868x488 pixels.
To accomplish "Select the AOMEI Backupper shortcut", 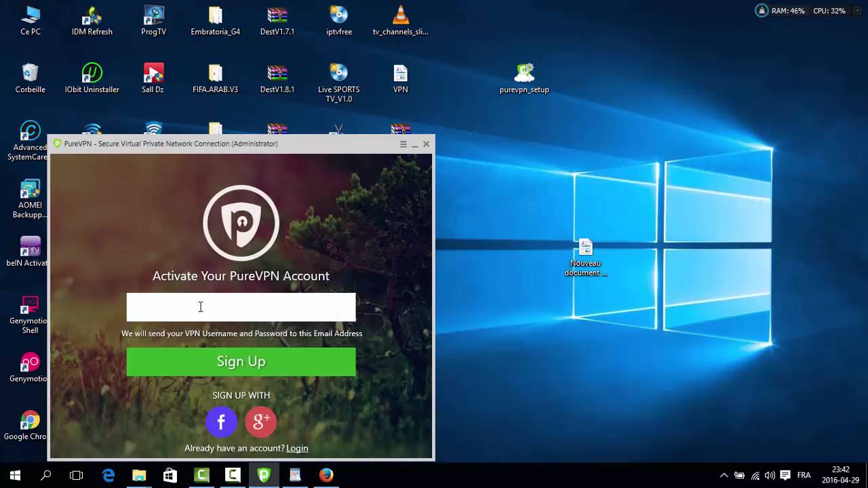I will pyautogui.click(x=29, y=199).
